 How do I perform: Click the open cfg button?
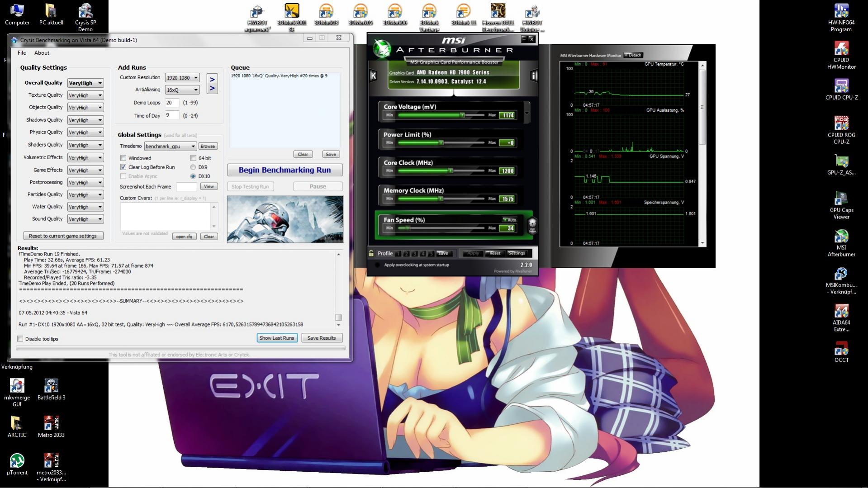[x=184, y=237]
